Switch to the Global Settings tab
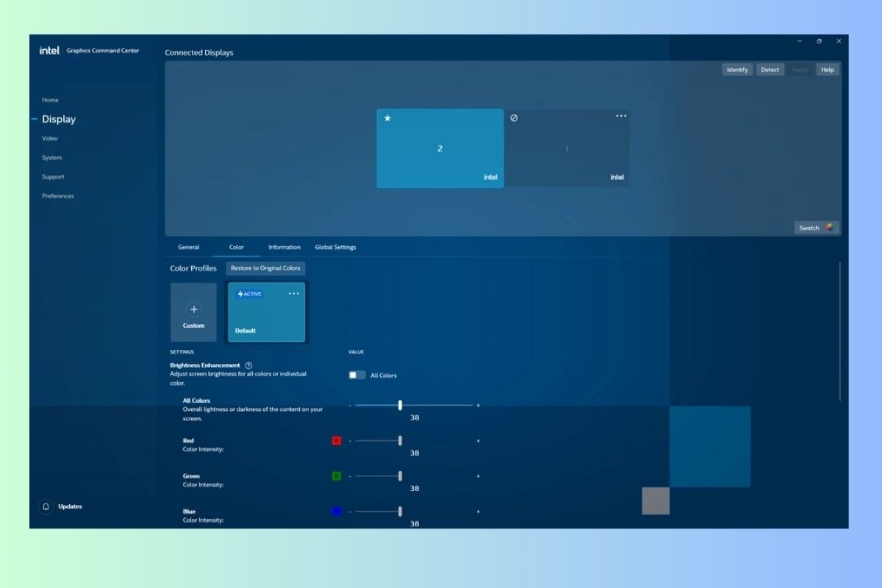The height and width of the screenshot is (588, 882). click(336, 247)
